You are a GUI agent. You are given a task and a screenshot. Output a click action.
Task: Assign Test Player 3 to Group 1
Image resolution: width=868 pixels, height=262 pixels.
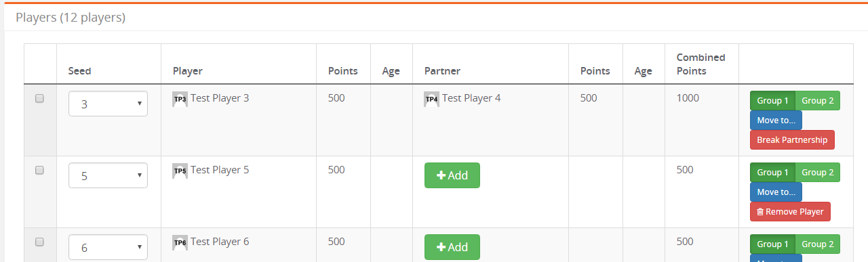click(x=772, y=100)
